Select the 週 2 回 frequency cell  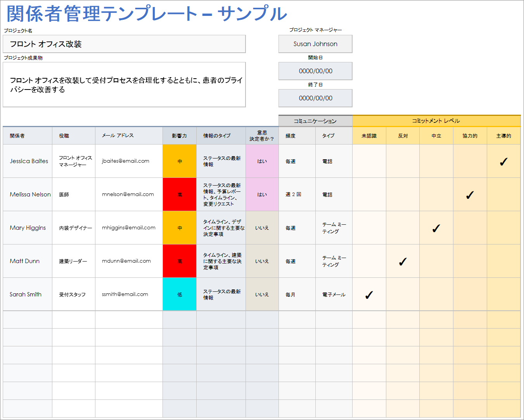coord(297,195)
